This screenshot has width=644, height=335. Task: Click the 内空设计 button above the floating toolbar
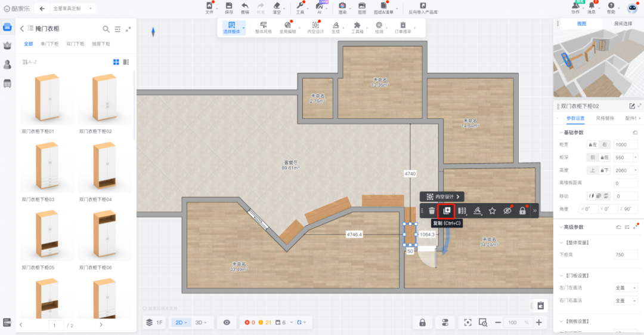pyautogui.click(x=442, y=196)
